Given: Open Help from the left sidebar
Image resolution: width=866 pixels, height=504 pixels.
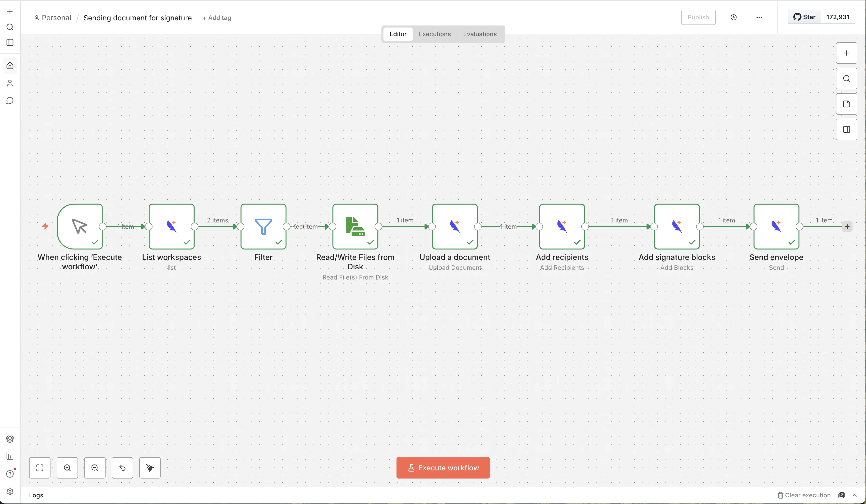Looking at the screenshot, I should point(10,474).
